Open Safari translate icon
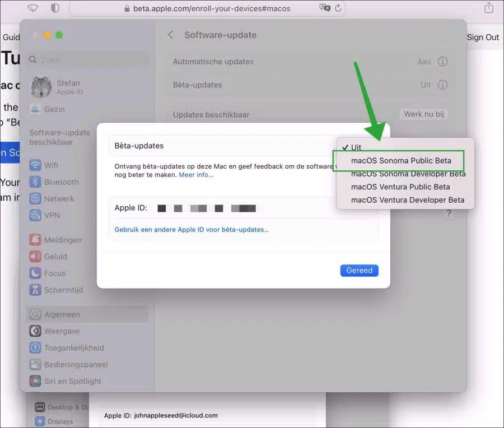Screen dimensions: 504x428 pos(325,8)
